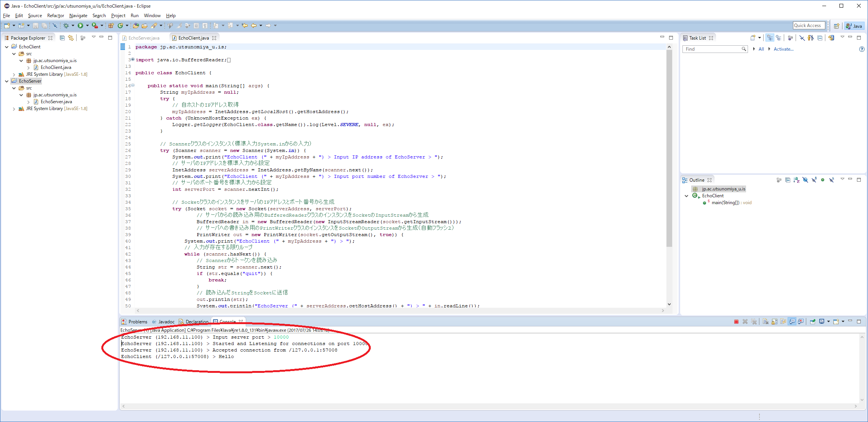Expand folded import block at line 3

pos(133,59)
